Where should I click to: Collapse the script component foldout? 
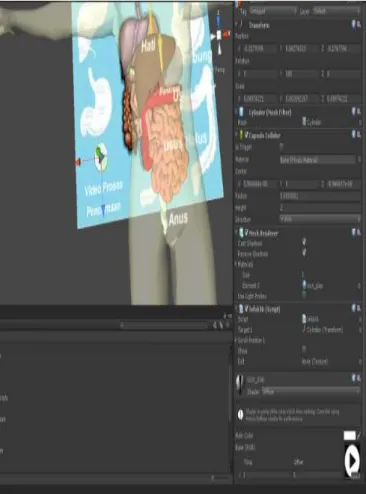237,308
